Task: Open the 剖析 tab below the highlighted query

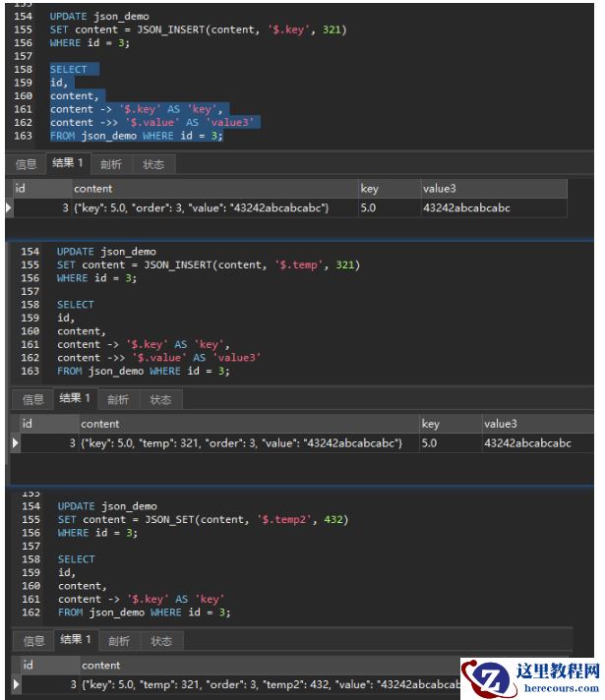Action: 111,165
